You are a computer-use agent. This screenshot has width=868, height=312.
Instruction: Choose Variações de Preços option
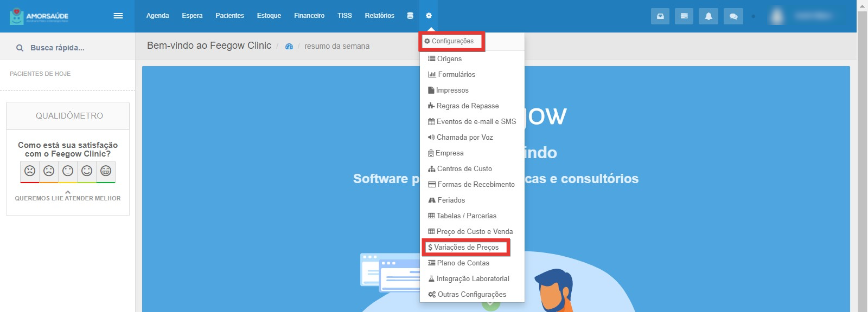(472, 247)
